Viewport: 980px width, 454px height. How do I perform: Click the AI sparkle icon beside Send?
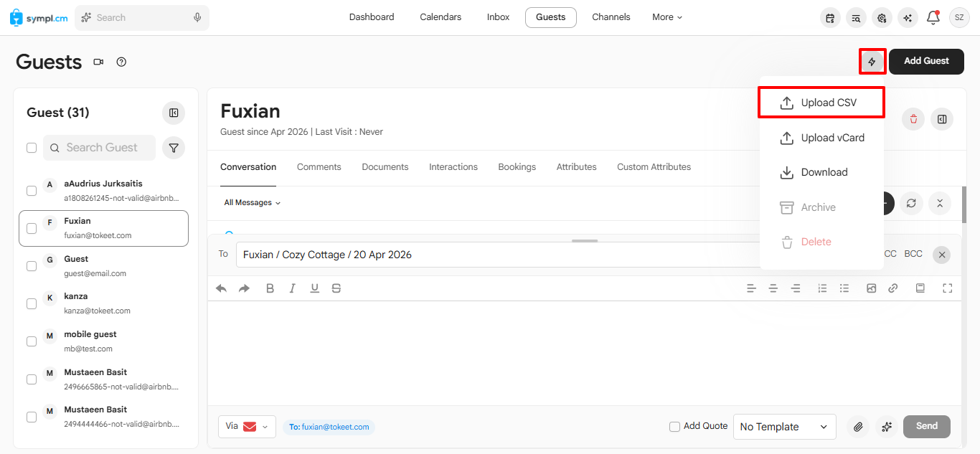887,427
